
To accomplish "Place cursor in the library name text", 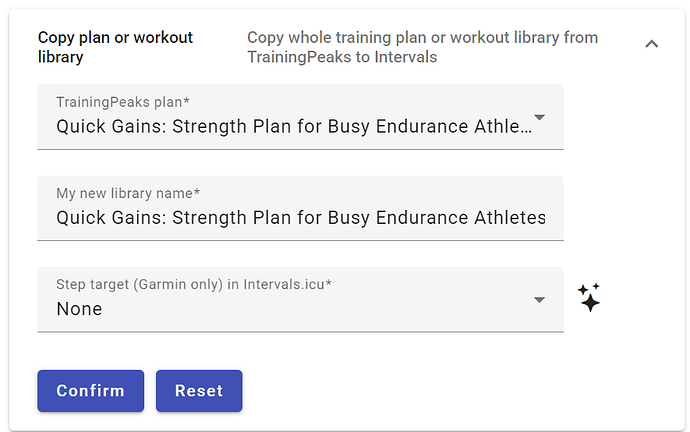I will click(x=300, y=218).
